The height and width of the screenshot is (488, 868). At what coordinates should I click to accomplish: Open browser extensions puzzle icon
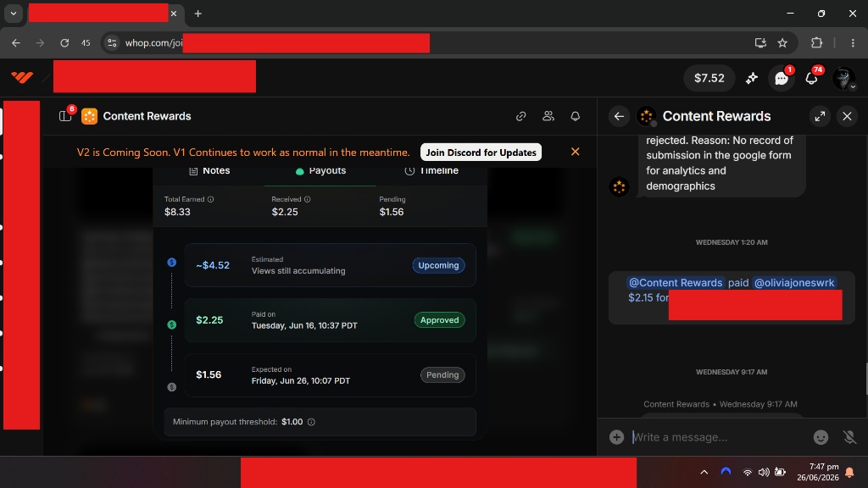click(816, 43)
